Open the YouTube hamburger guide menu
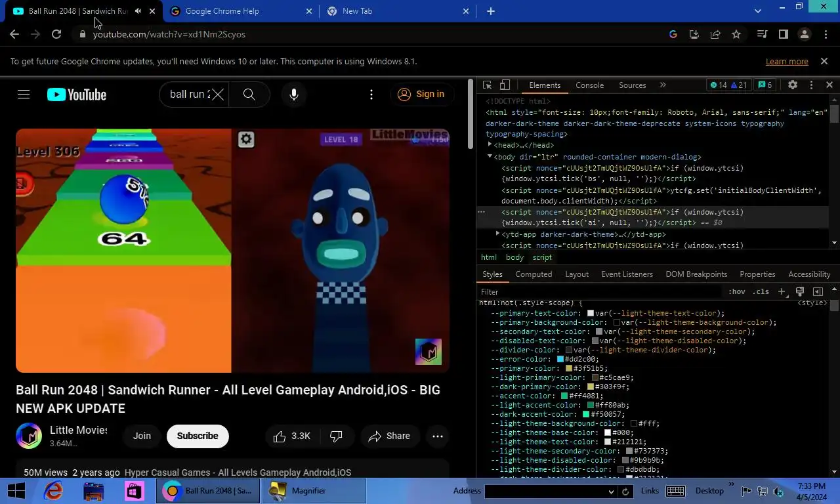The image size is (840, 504). click(24, 94)
